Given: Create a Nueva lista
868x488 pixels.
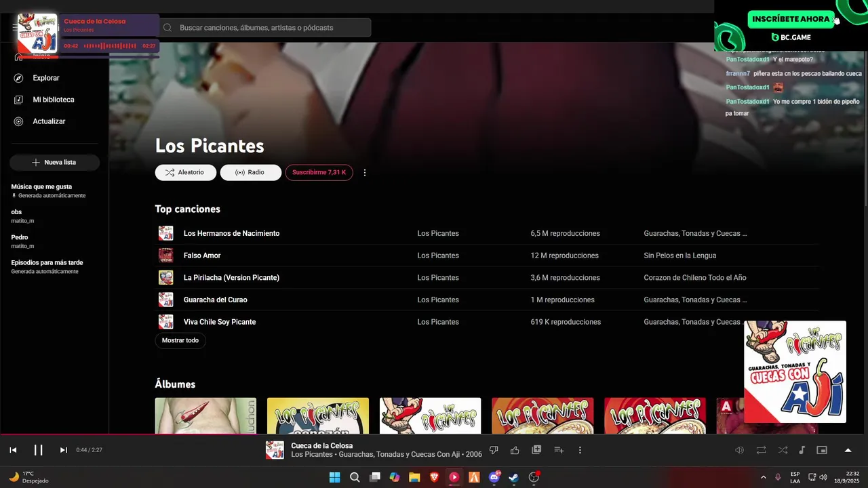Looking at the screenshot, I should pos(54,163).
